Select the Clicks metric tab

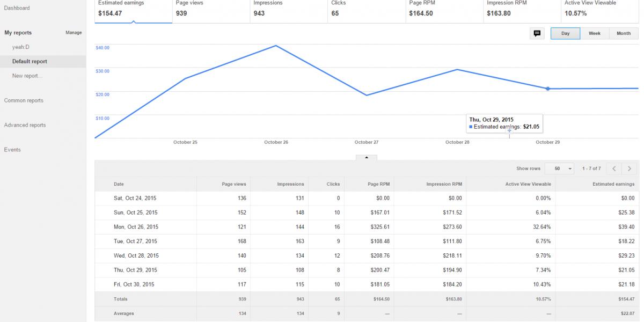pos(367,11)
